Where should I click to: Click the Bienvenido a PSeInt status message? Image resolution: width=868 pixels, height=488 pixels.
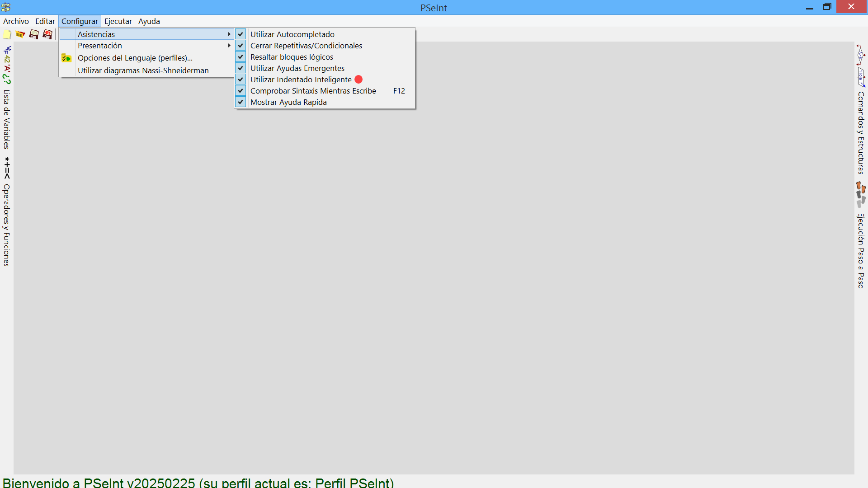click(198, 482)
